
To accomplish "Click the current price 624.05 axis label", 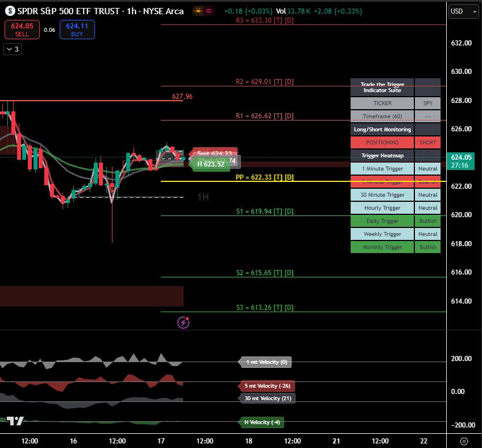I will (x=460, y=161).
